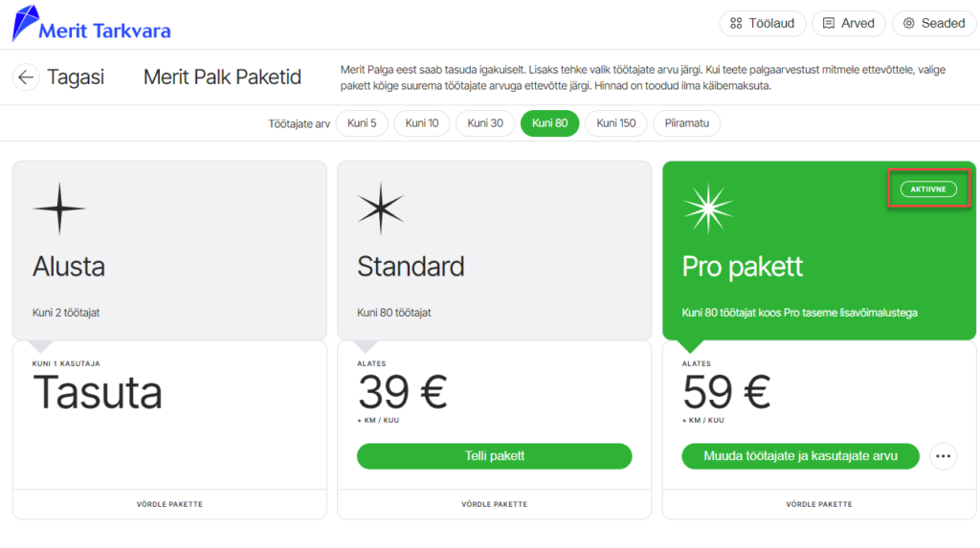The height and width of the screenshot is (548, 980).
Task: Click the Alusta package plus-star icon
Action: pos(59,208)
